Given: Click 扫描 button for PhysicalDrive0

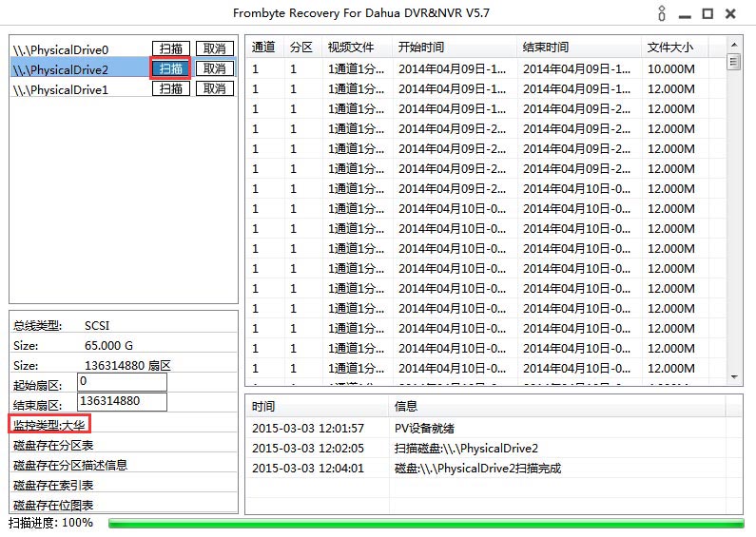Looking at the screenshot, I should coord(171,49).
